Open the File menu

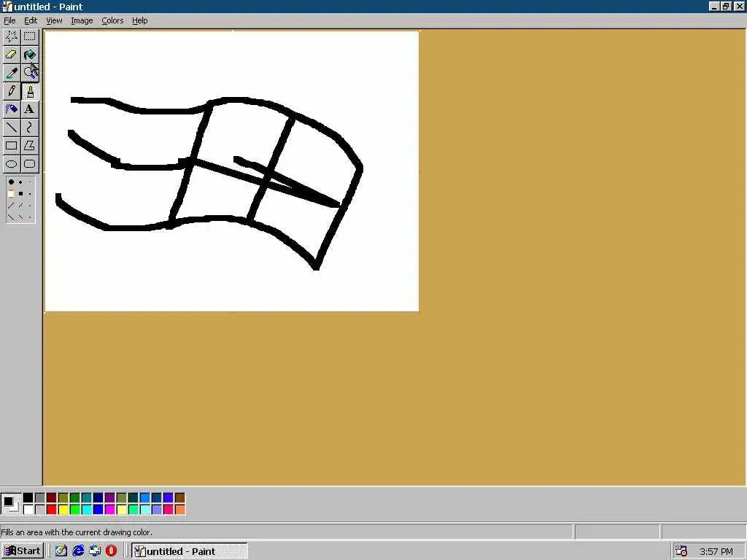tap(9, 20)
